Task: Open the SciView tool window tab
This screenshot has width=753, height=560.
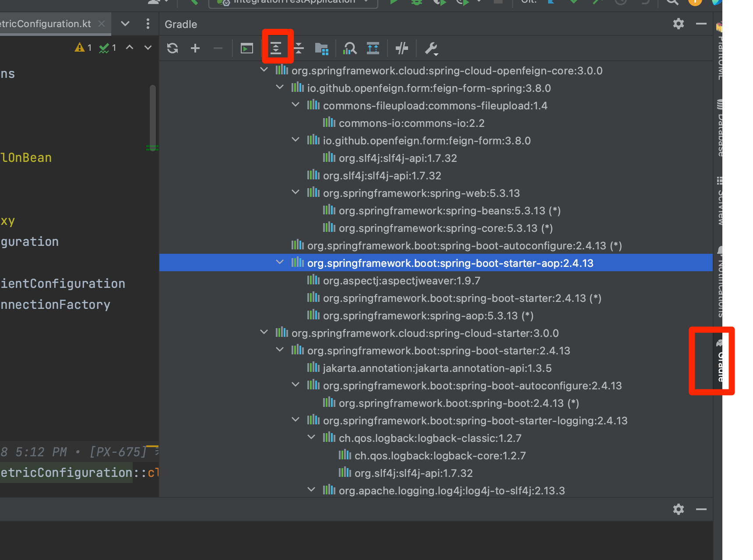Action: coord(719,201)
